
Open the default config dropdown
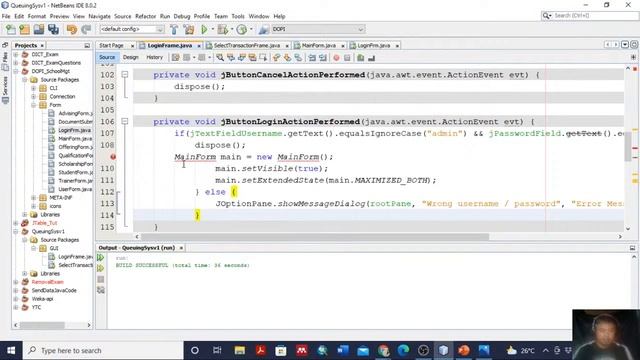tap(132, 29)
